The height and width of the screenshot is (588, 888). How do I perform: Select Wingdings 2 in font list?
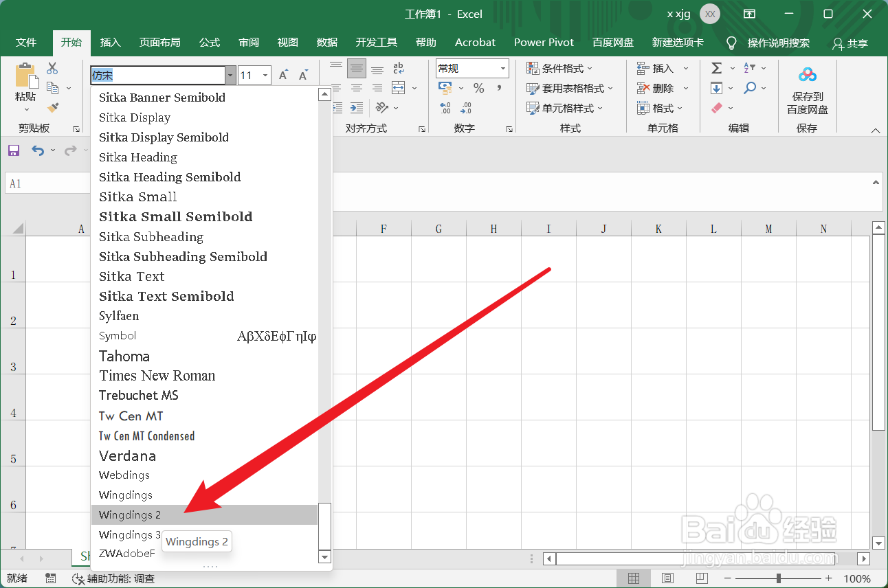coord(205,514)
